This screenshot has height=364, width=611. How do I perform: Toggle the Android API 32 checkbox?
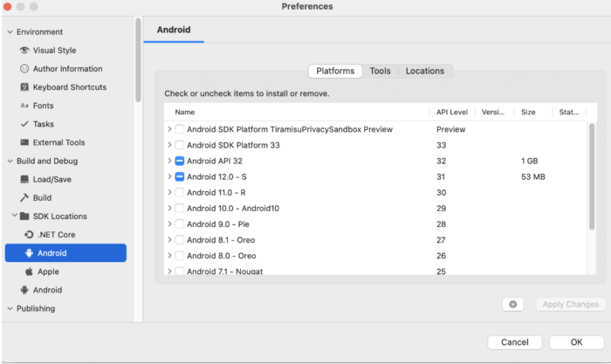click(x=180, y=161)
